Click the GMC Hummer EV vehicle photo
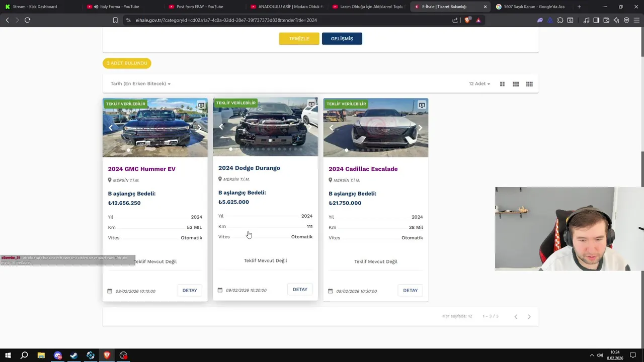The height and width of the screenshot is (362, 644). pos(155,128)
